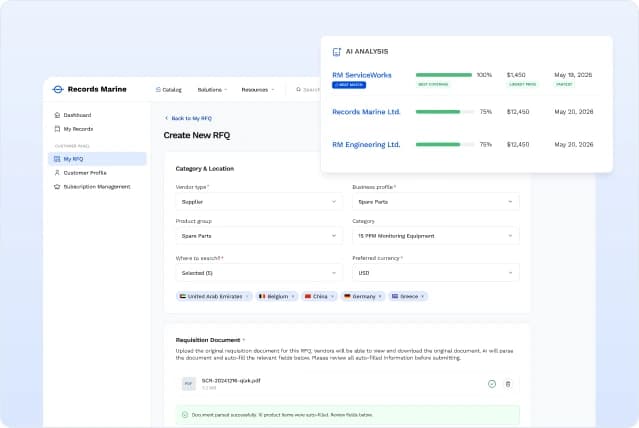
Task: Click the Customer Profile person icon
Action: pyautogui.click(x=57, y=173)
